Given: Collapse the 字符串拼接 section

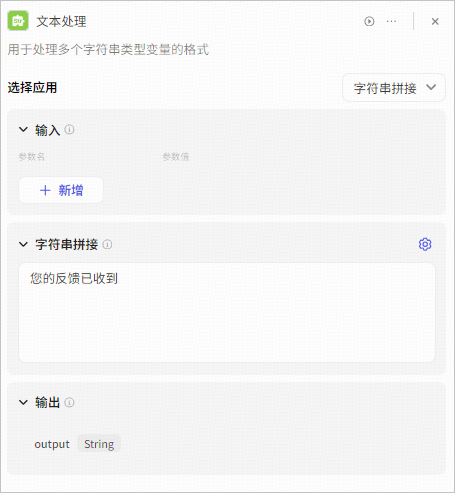Looking at the screenshot, I should pos(23,244).
